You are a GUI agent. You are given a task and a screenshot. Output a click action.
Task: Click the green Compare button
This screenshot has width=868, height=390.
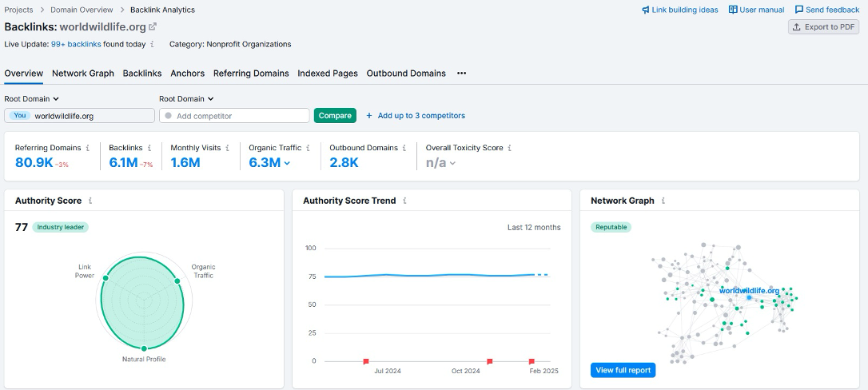(x=335, y=116)
